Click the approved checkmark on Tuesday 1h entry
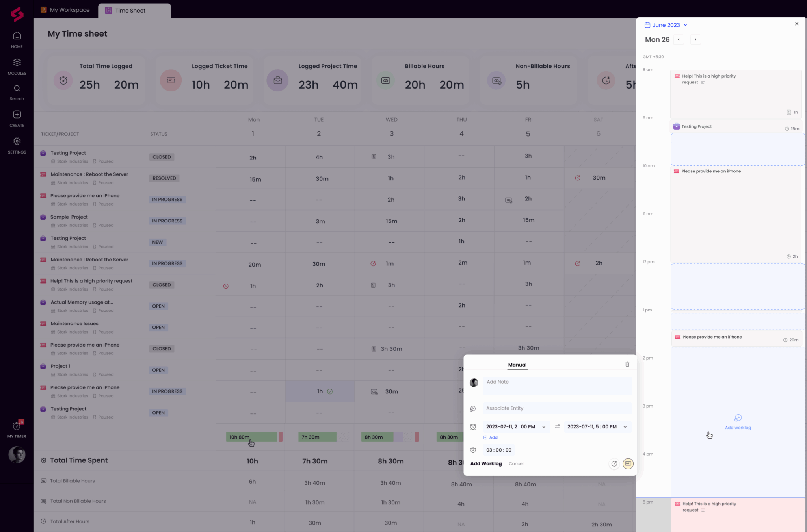 (x=330, y=391)
